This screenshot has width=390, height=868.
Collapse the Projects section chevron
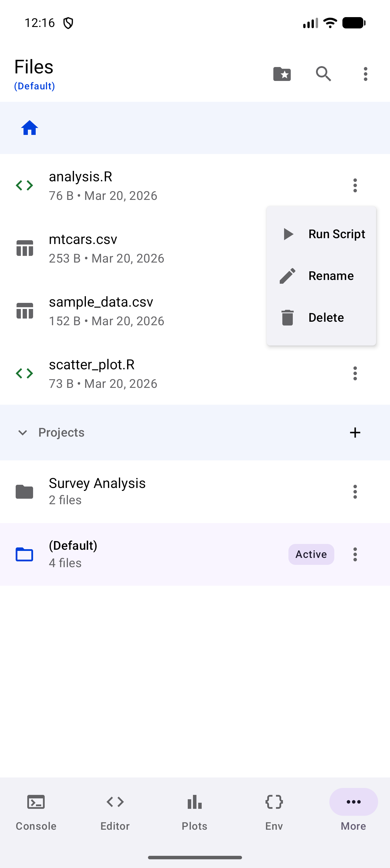(23, 432)
